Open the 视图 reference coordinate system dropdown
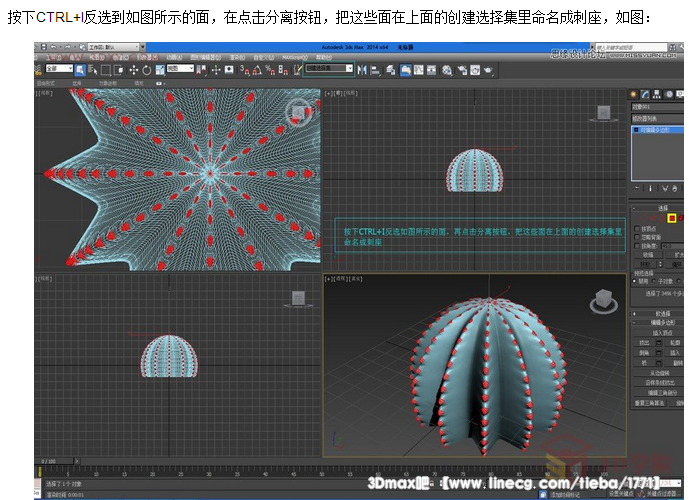 pyautogui.click(x=179, y=69)
